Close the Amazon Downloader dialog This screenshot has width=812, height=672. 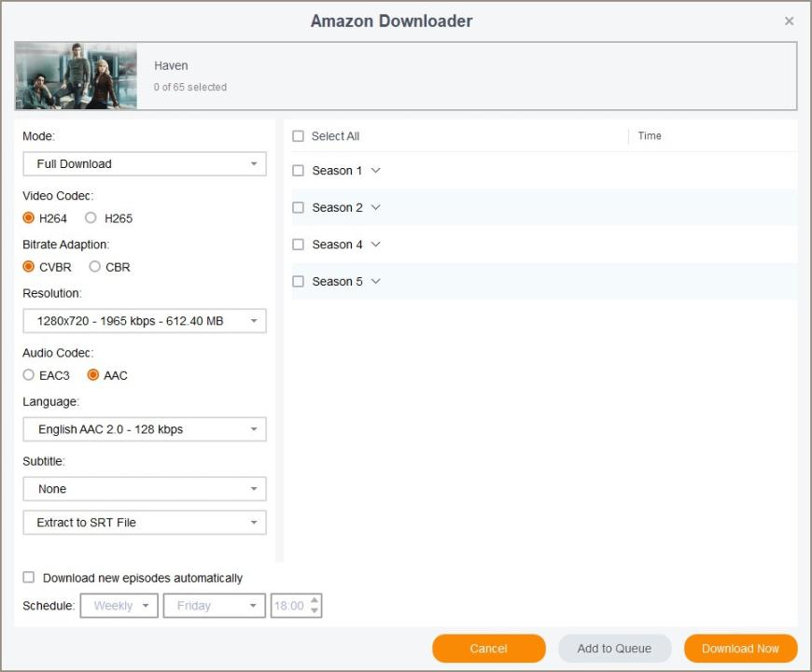tap(789, 21)
